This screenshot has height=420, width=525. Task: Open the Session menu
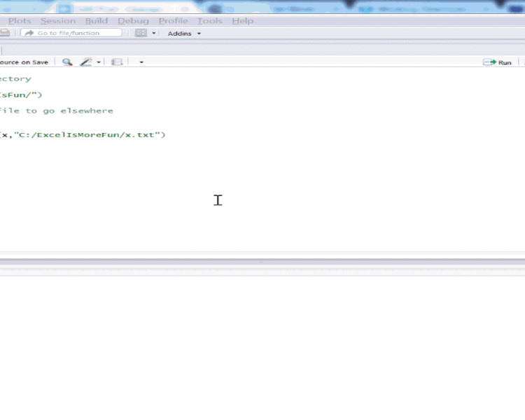click(58, 21)
